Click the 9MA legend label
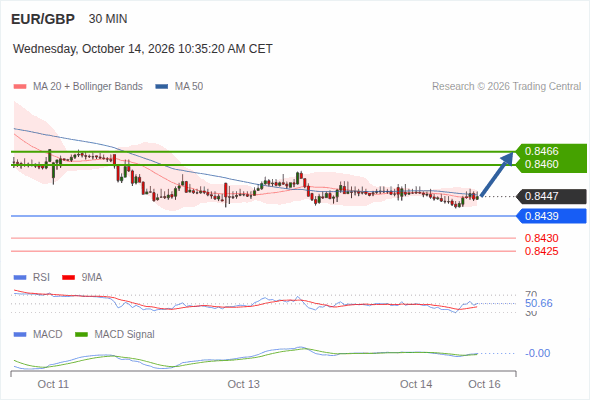 (x=92, y=278)
